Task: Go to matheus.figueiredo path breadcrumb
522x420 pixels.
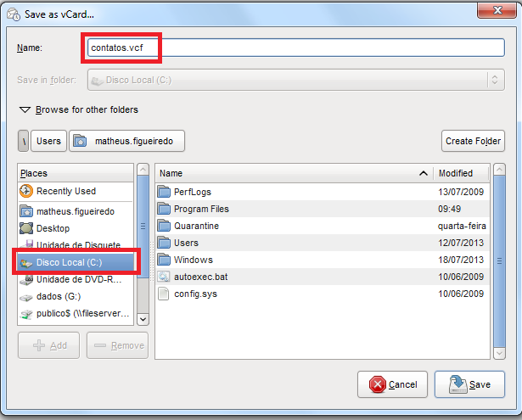Action: pyautogui.click(x=126, y=141)
